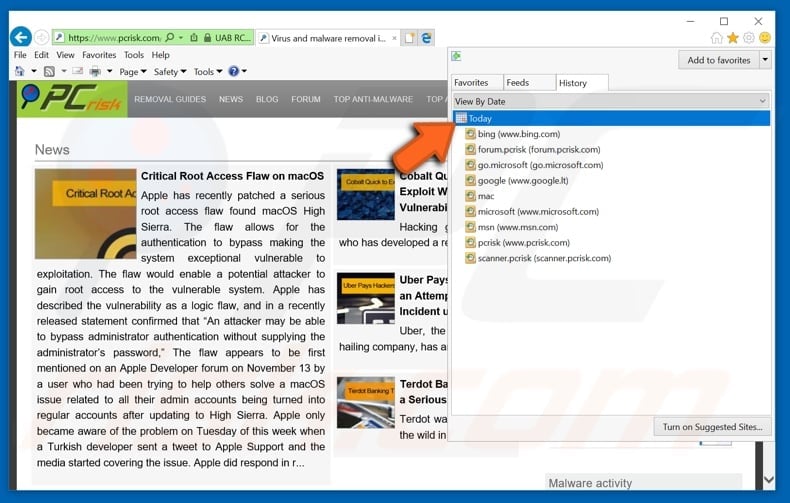Open the Favorites menu in menu bar
Screen dimensions: 790x503
coord(99,55)
